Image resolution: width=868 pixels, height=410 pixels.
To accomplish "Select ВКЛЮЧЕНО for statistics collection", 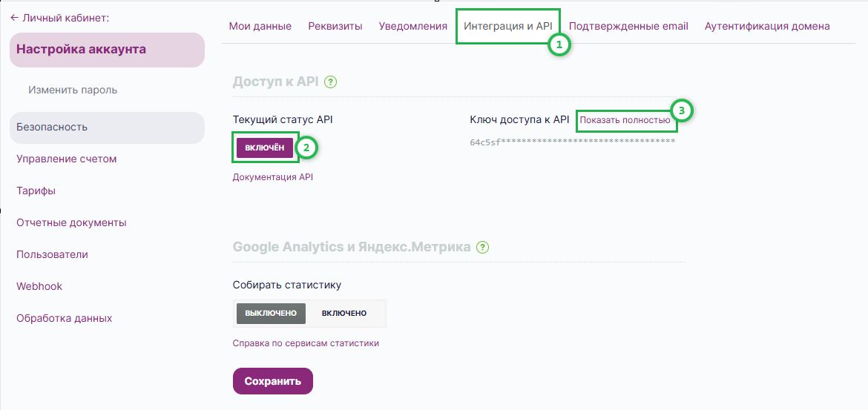I will pos(344,313).
